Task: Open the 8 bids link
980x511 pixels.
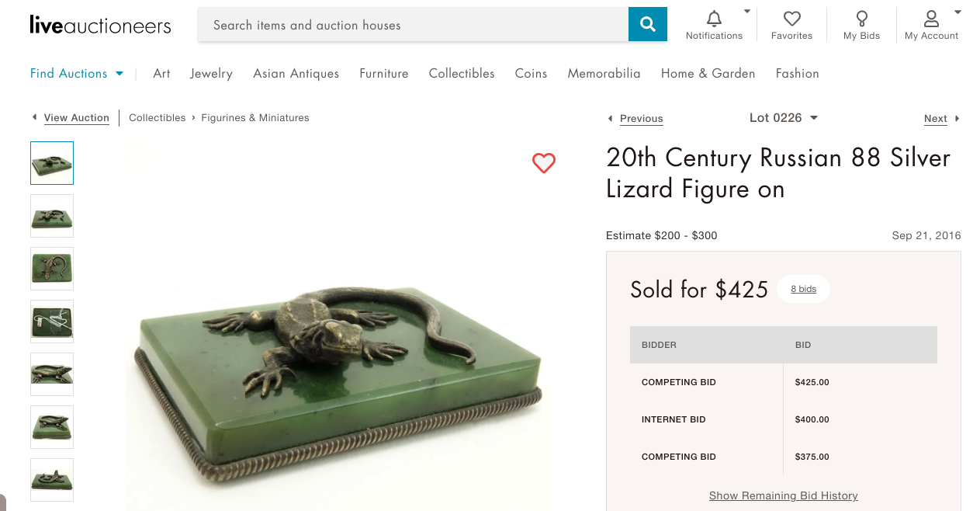Action: [803, 289]
